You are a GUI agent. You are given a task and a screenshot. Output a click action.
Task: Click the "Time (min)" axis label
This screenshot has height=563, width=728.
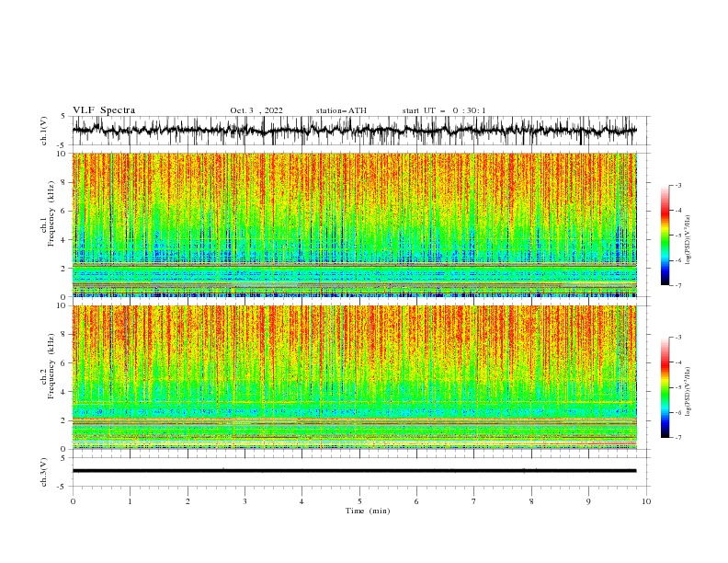368,511
